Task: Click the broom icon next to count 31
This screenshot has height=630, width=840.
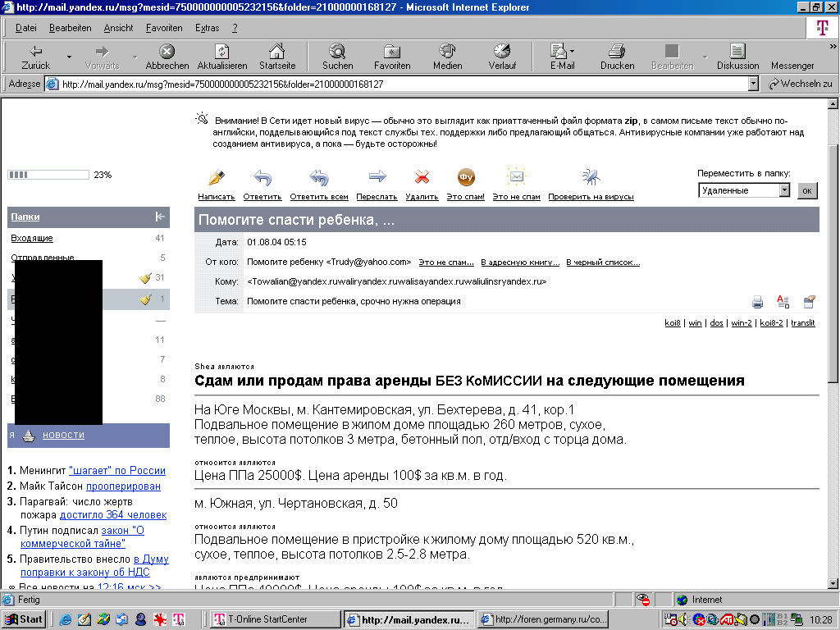Action: (x=145, y=277)
